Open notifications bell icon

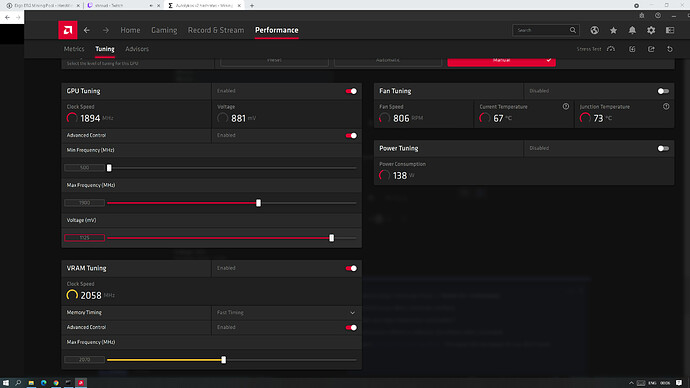[x=632, y=30]
